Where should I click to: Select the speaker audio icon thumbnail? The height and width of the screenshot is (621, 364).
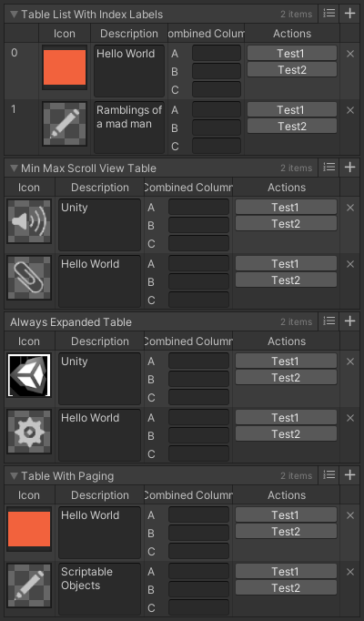tap(29, 221)
